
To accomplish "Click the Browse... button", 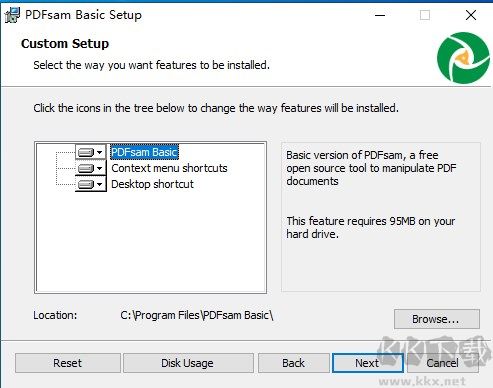I will 437,319.
